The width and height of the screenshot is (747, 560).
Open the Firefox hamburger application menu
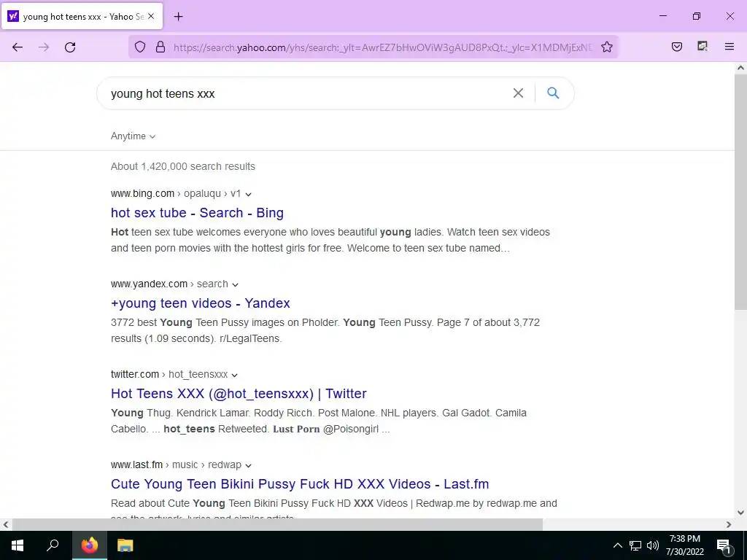pyautogui.click(x=729, y=47)
